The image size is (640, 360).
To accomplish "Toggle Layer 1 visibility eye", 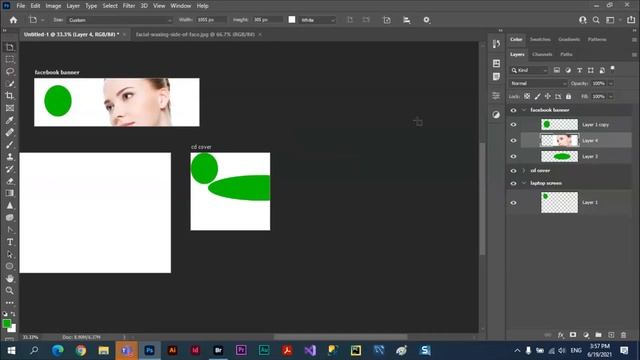I will pyautogui.click(x=513, y=202).
